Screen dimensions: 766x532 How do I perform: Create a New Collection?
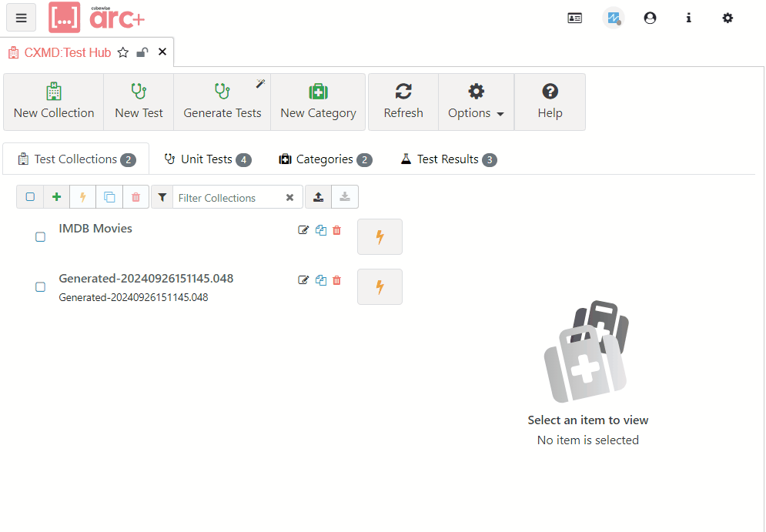(x=54, y=102)
